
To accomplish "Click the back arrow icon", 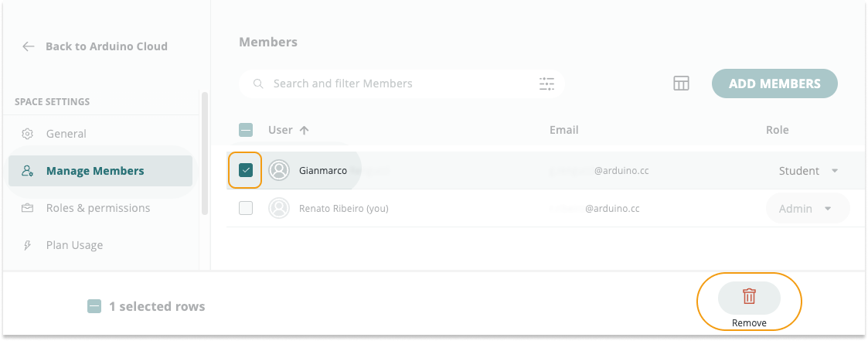I will click(29, 46).
